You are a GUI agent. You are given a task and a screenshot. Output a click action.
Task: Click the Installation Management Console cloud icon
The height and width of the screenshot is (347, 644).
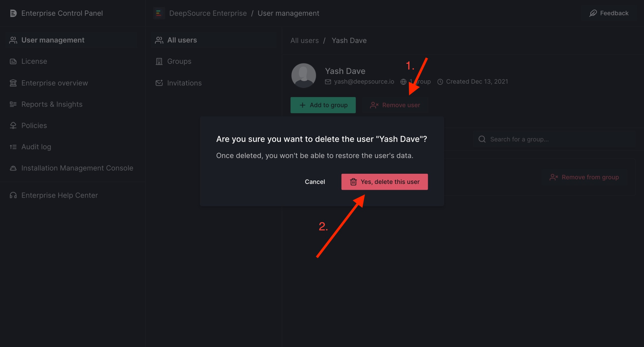(x=13, y=168)
